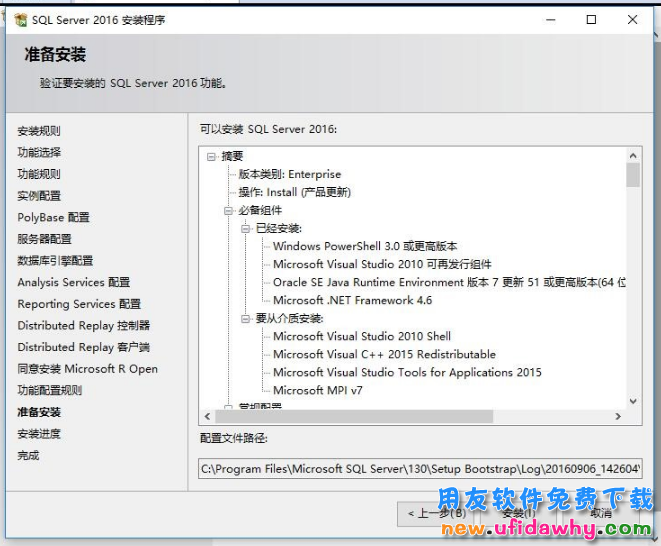Collapse the 必备组件 tree node
The height and width of the screenshot is (546, 661).
point(229,210)
